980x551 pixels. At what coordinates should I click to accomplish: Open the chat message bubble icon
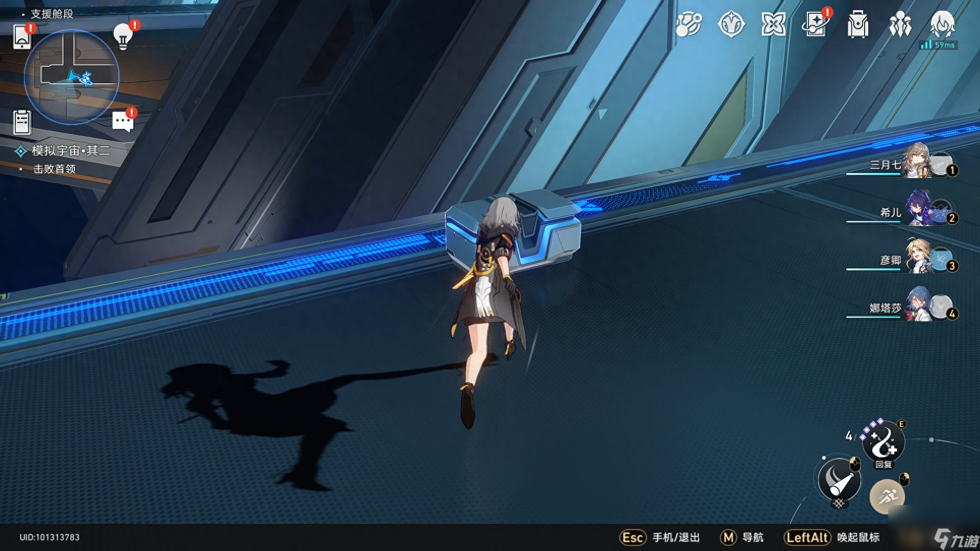pos(122,121)
